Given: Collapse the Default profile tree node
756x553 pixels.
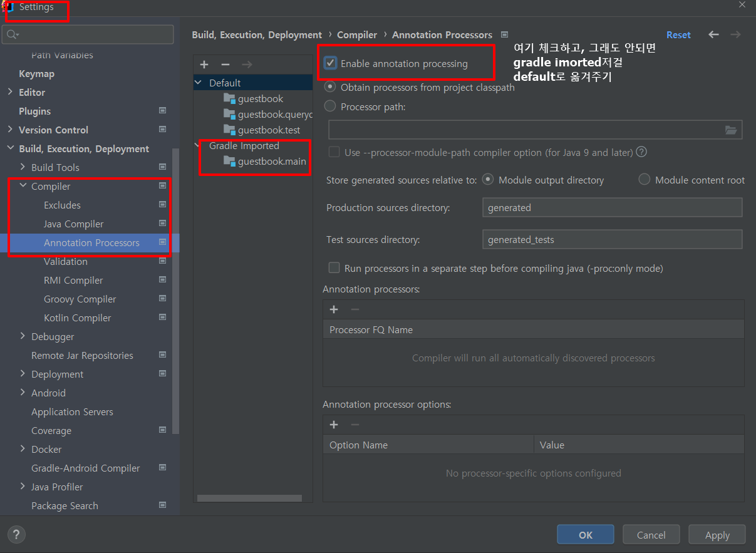Looking at the screenshot, I should [197, 81].
